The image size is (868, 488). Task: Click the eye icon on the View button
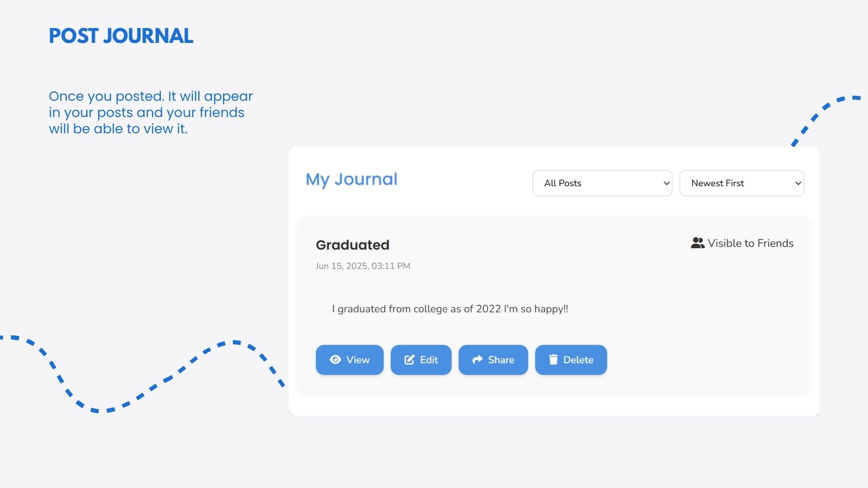[335, 360]
